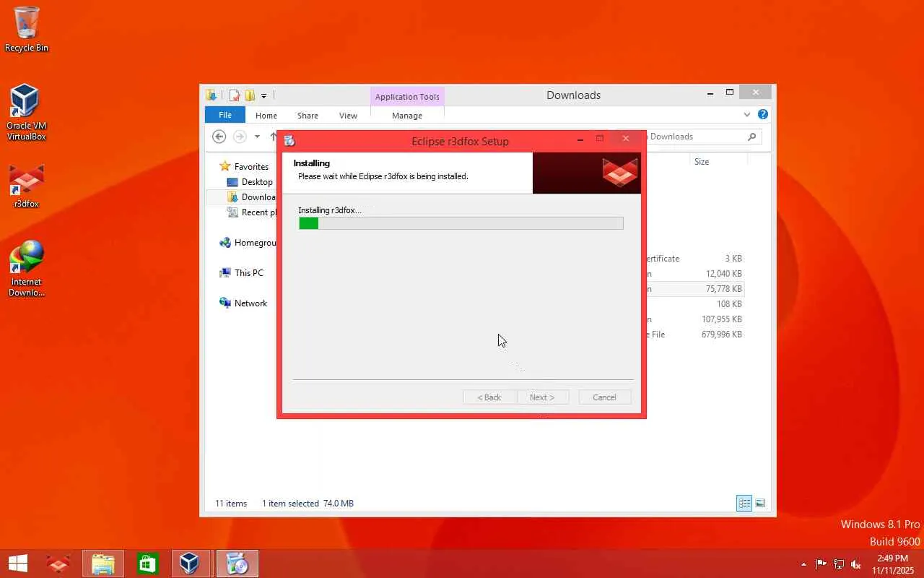
Task: Open the File tab in Explorer
Action: (225, 115)
